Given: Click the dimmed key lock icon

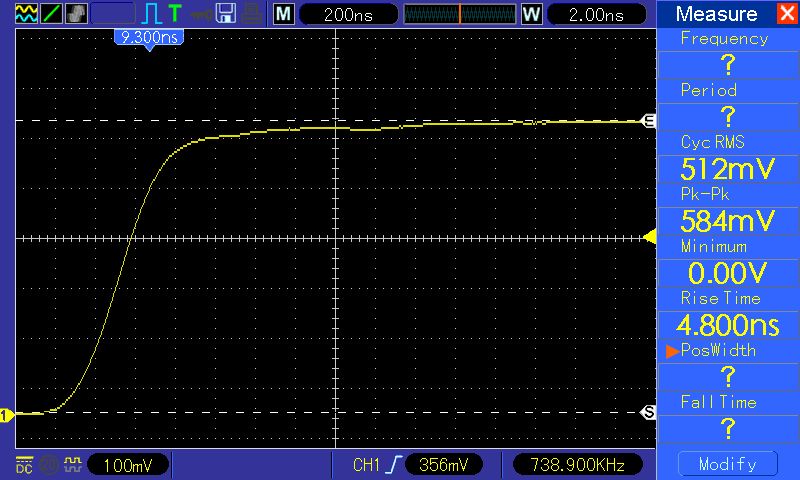Looking at the screenshot, I should pyautogui.click(x=202, y=14).
